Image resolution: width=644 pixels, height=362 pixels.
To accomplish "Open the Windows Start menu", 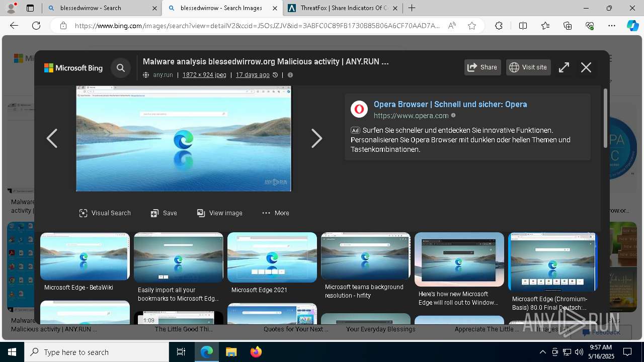I will click(12, 352).
